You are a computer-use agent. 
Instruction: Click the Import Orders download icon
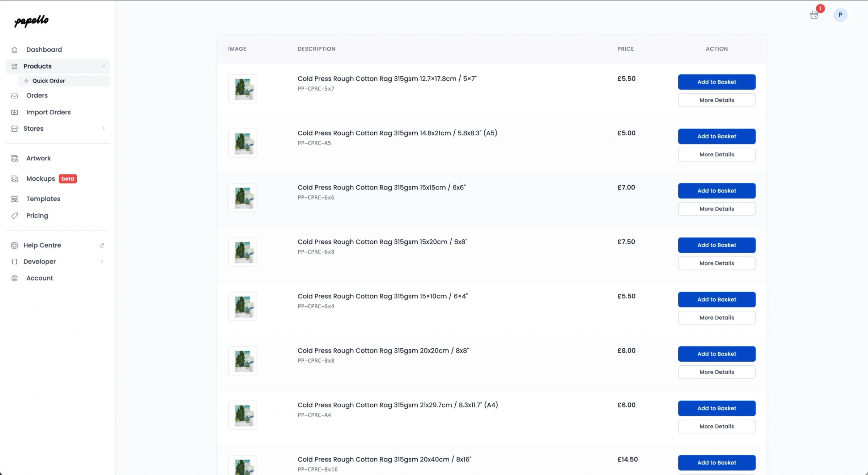[14, 112]
